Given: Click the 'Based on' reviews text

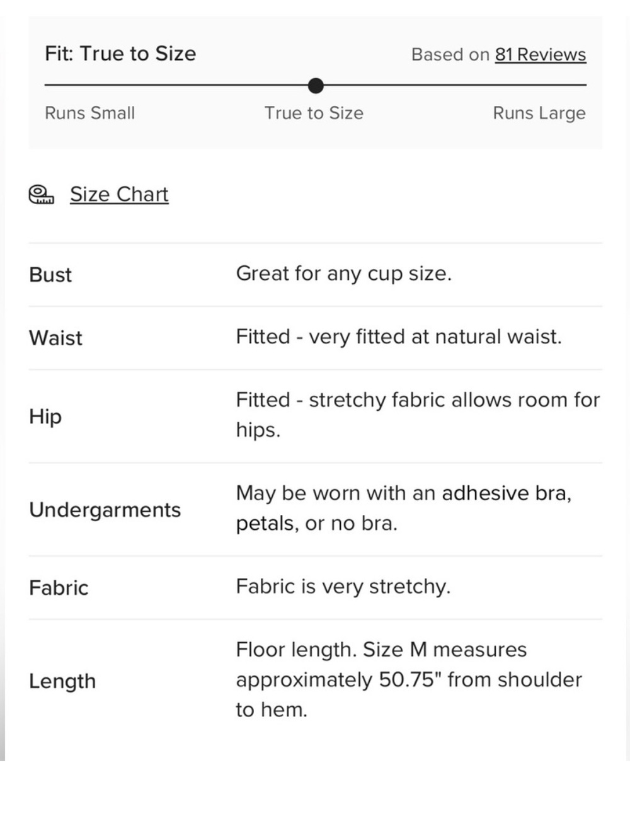Looking at the screenshot, I should tap(450, 55).
